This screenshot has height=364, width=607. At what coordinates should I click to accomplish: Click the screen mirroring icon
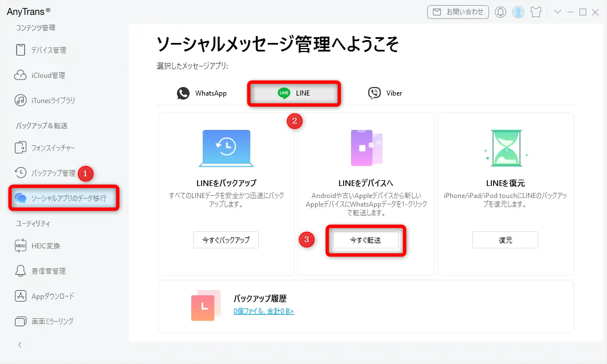click(21, 321)
